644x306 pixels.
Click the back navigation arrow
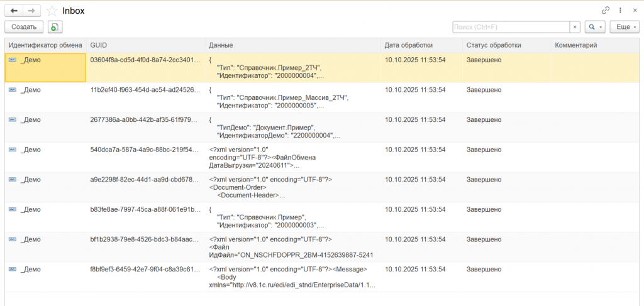pos(14,11)
